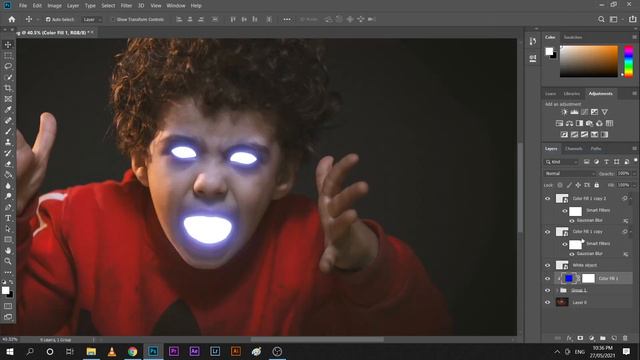Open the Fill value dropdown
Screen dimensions: 640x360
634,185
